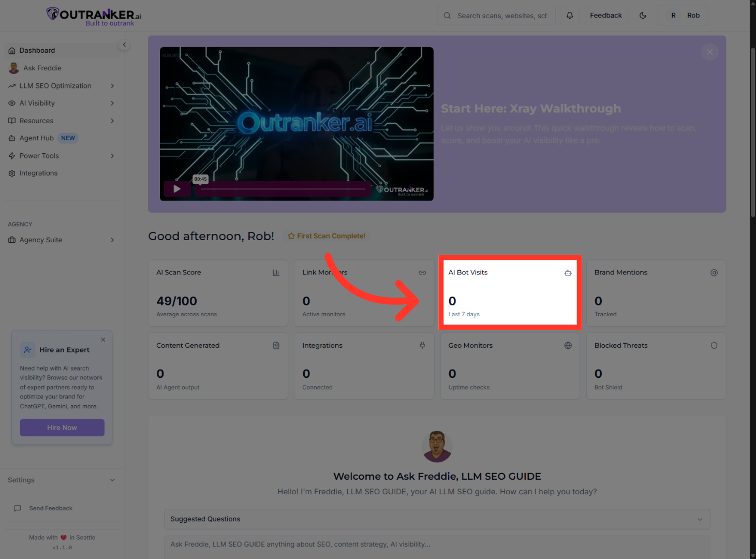This screenshot has height=559, width=756.
Task: Click the Send Feedback chat icon
Action: point(18,508)
